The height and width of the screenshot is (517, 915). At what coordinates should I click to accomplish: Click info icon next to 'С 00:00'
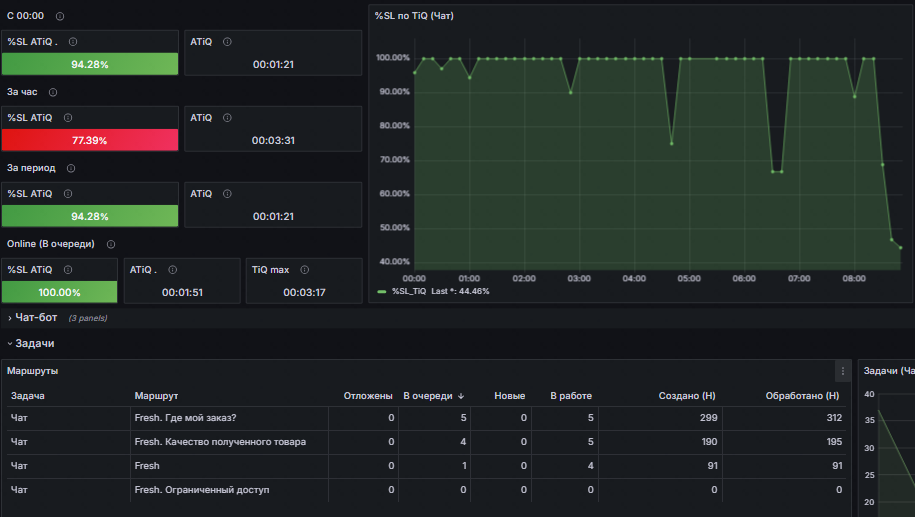tap(60, 16)
